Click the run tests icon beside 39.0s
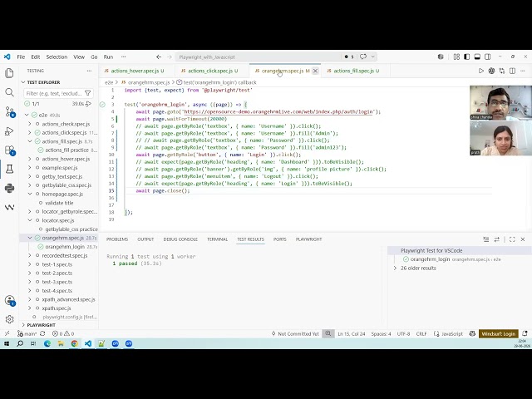Screen dimensions: 532x399 [89, 103]
